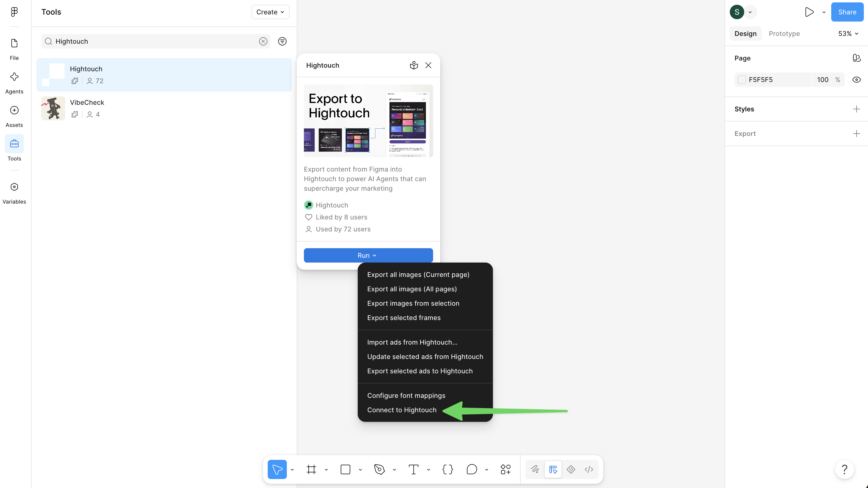Image resolution: width=868 pixels, height=488 pixels.
Task: Open the present options chevron
Action: tap(824, 12)
